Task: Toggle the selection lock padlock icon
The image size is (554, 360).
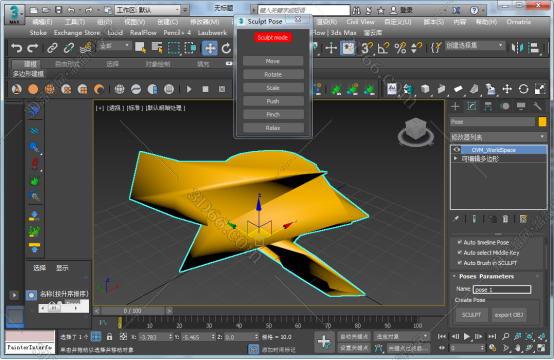Action: pos(110,337)
